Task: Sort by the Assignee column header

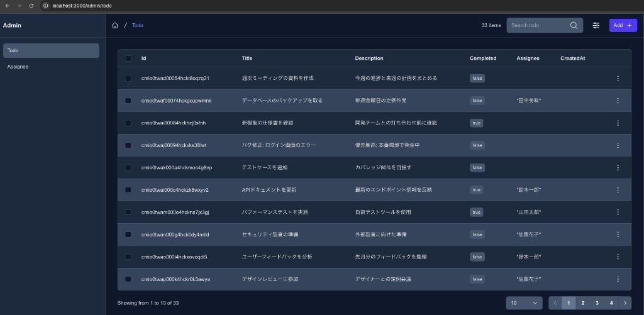Action: coord(528,58)
